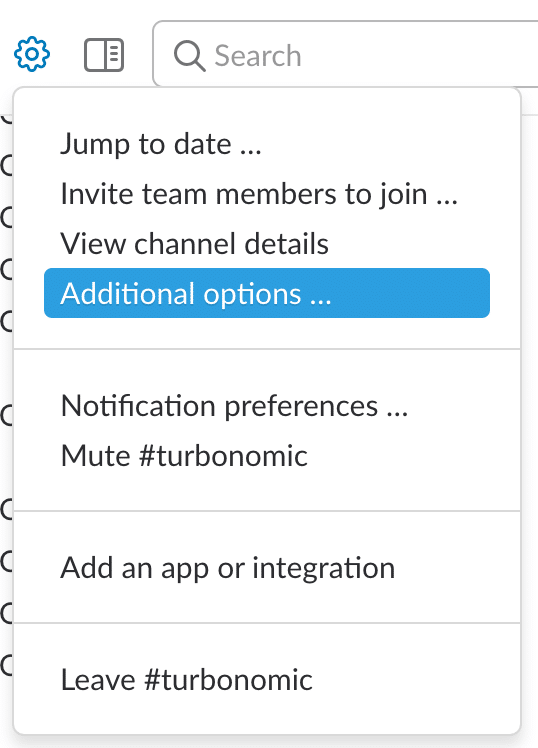Click the magnifying glass search icon
The height and width of the screenshot is (748, 538).
click(x=189, y=56)
